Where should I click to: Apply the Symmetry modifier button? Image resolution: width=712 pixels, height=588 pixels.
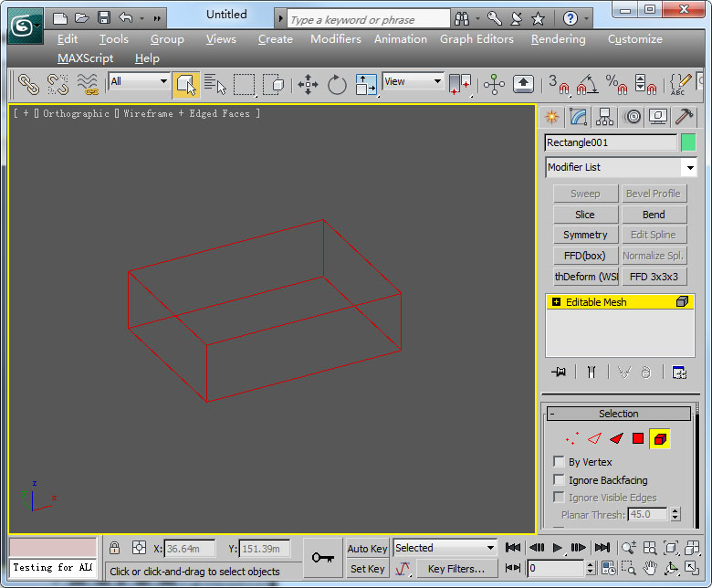(x=585, y=235)
